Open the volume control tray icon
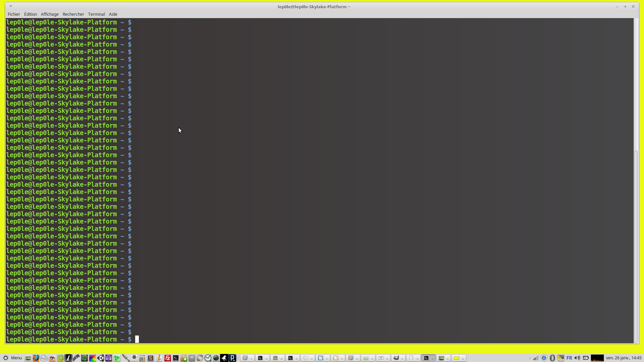This screenshot has width=644, height=362. coord(577,358)
